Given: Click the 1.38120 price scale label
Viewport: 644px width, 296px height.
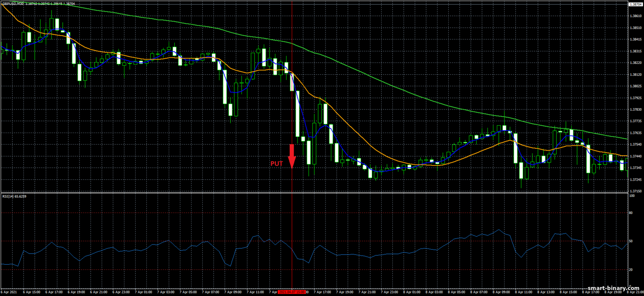Looking at the screenshot, I should pos(636,75).
